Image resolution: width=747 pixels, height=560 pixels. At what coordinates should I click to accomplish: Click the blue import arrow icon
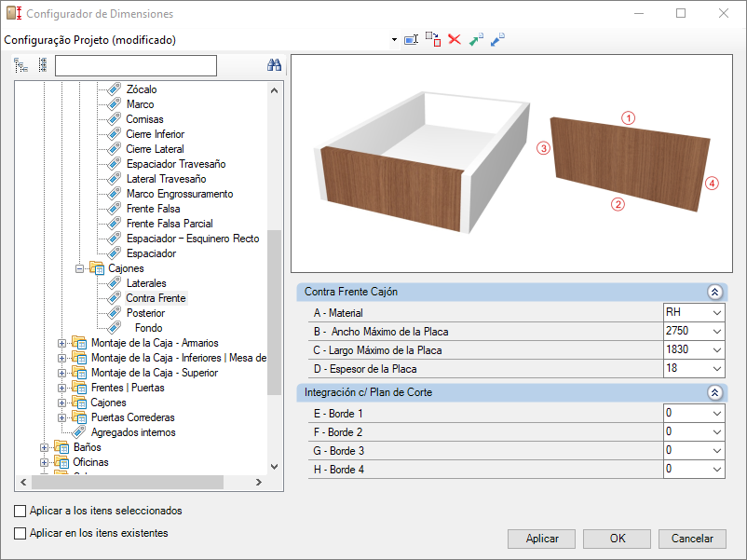click(497, 40)
